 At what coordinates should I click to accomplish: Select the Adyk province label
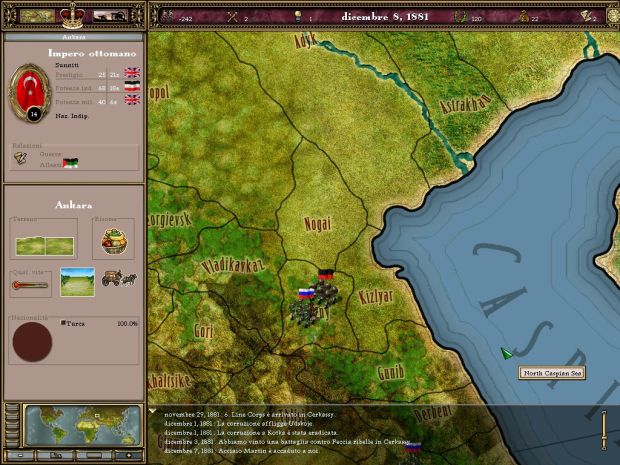pyautogui.click(x=305, y=40)
